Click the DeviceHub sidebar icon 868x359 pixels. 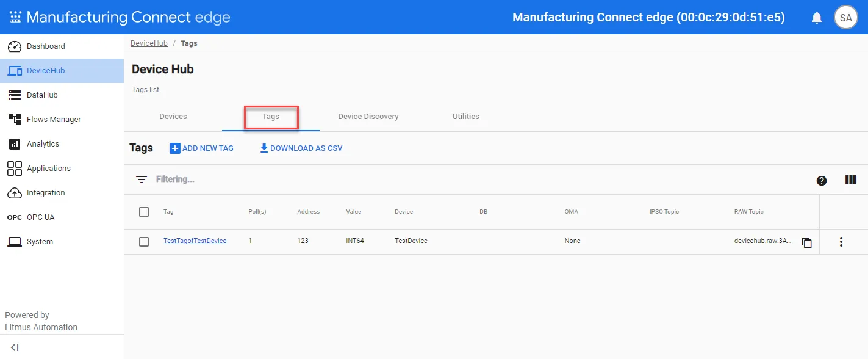pyautogui.click(x=15, y=71)
